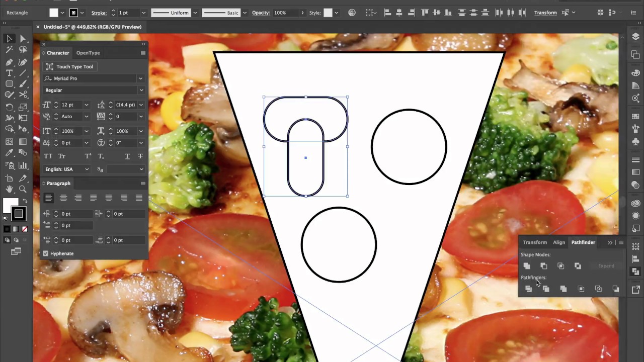Click the Crop pathfinder icon

click(x=581, y=289)
